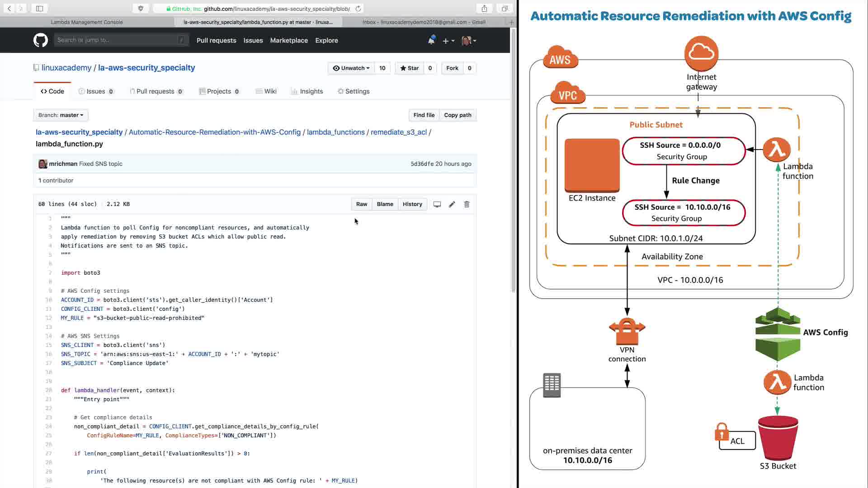
Task: Toggle the Safari sidebar icon
Action: tap(39, 9)
